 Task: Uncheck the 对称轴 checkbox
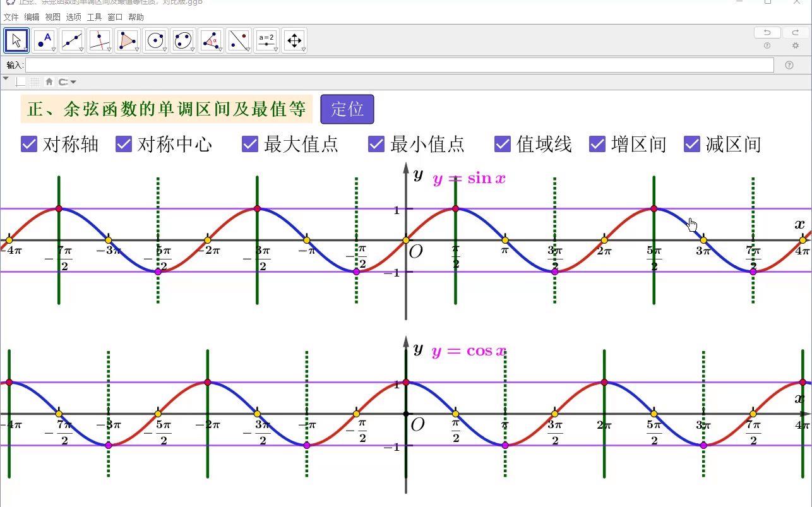click(x=29, y=144)
